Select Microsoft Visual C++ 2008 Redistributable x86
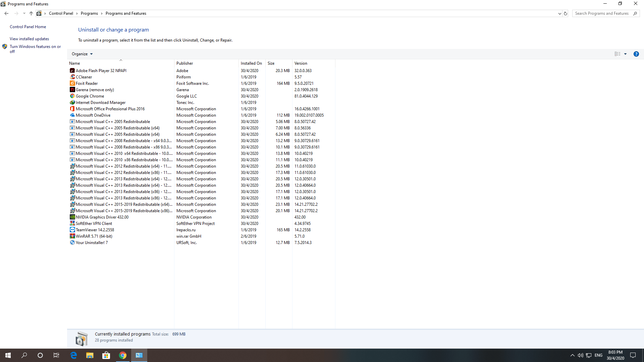 (x=201, y=147)
